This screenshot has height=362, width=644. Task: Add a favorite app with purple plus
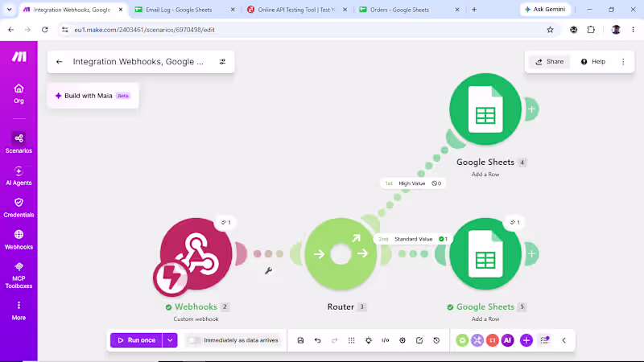click(526, 340)
